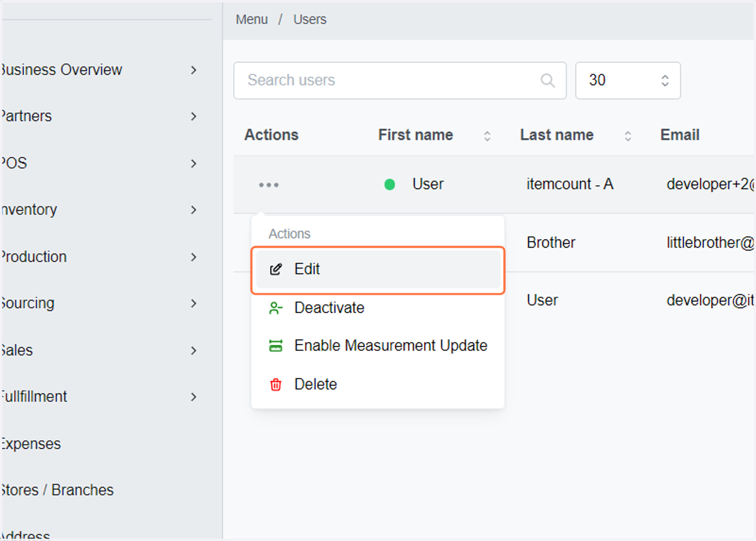This screenshot has height=541, width=756.
Task: Click the Menu breadcrumb link
Action: click(x=252, y=20)
